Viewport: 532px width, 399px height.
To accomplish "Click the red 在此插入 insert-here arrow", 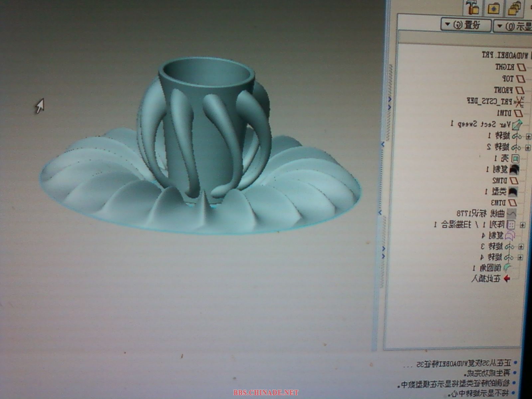I will click(507, 279).
